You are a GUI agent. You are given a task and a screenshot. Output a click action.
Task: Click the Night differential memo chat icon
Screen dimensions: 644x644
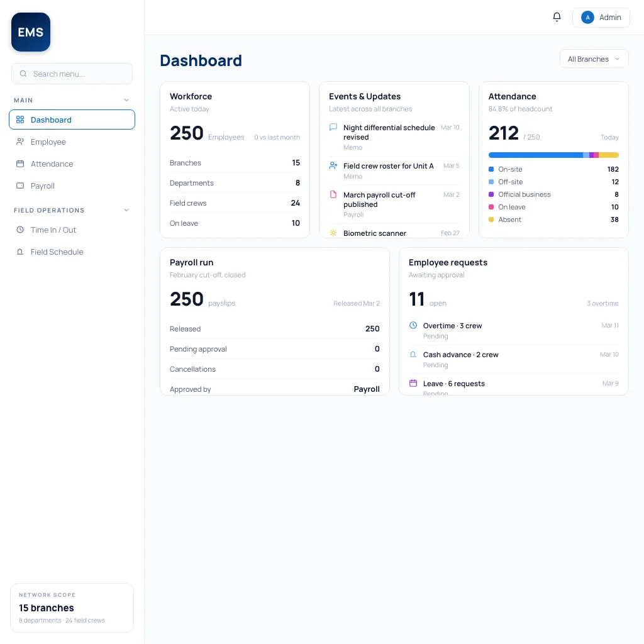pos(333,127)
